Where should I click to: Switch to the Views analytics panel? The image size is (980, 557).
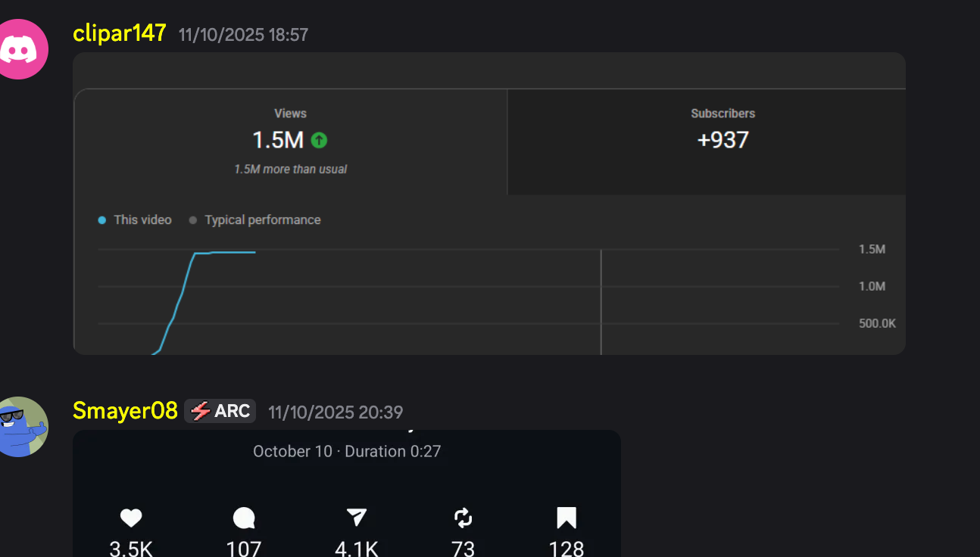pyautogui.click(x=291, y=141)
